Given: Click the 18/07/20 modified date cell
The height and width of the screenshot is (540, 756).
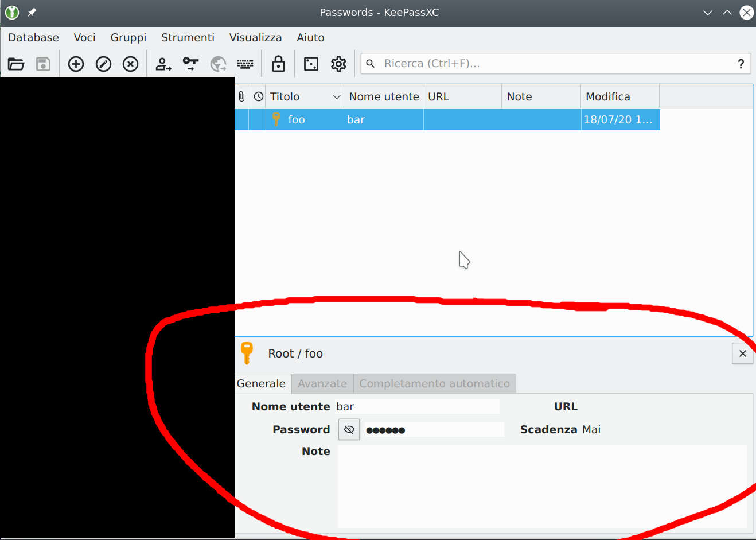Looking at the screenshot, I should pos(620,119).
